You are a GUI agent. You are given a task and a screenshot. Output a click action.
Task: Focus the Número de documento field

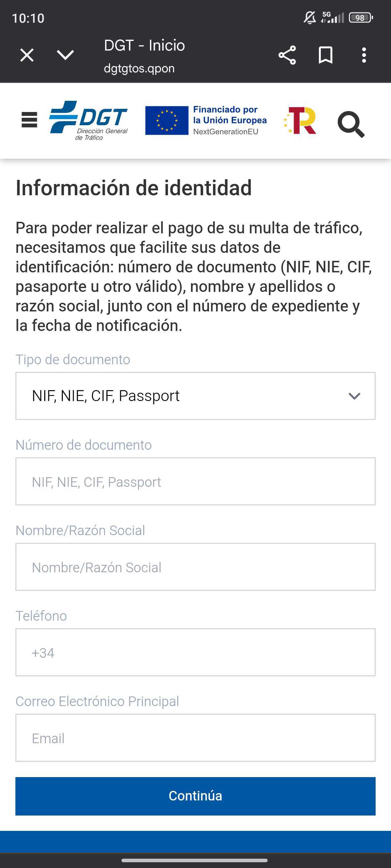pyautogui.click(x=195, y=481)
